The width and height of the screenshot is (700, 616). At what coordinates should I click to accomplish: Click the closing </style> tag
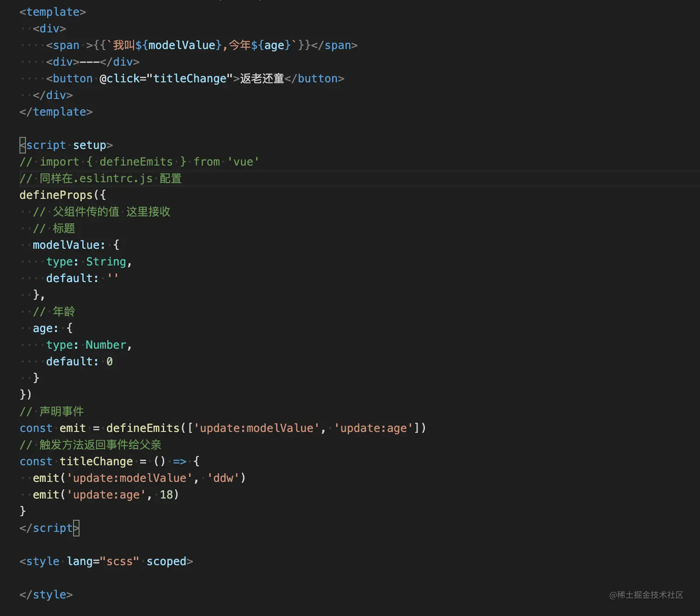[x=46, y=596]
